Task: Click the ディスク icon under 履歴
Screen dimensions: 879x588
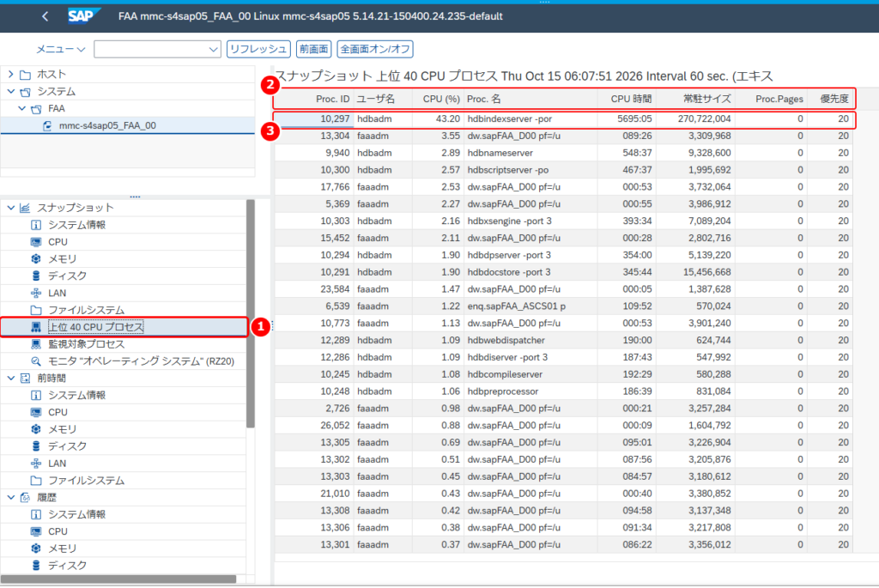Action: [36, 566]
